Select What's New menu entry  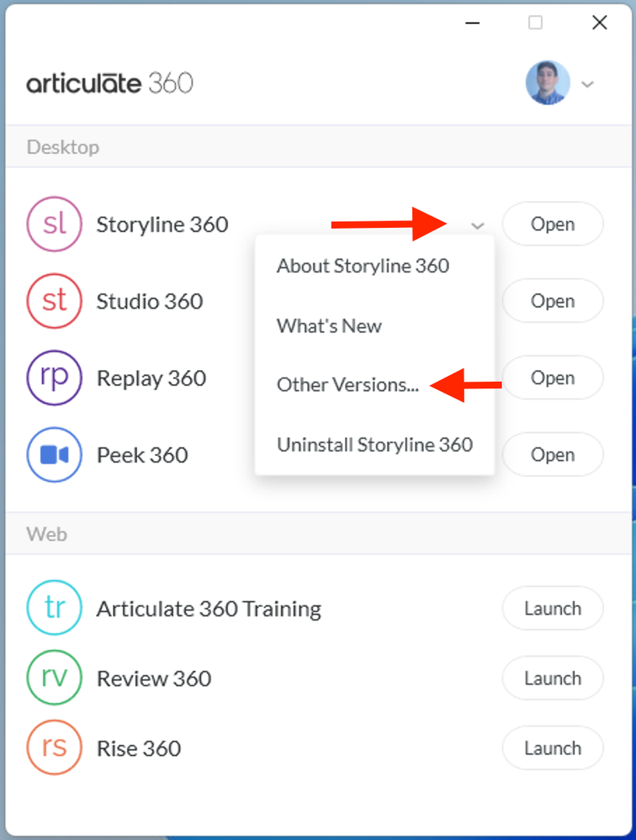[329, 325]
